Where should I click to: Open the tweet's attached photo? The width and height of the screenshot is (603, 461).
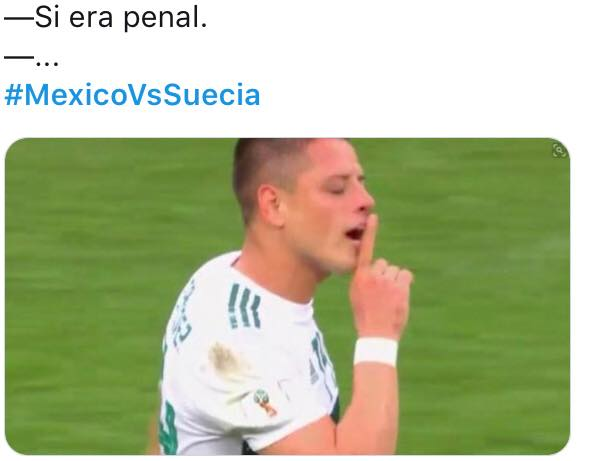coord(287,296)
